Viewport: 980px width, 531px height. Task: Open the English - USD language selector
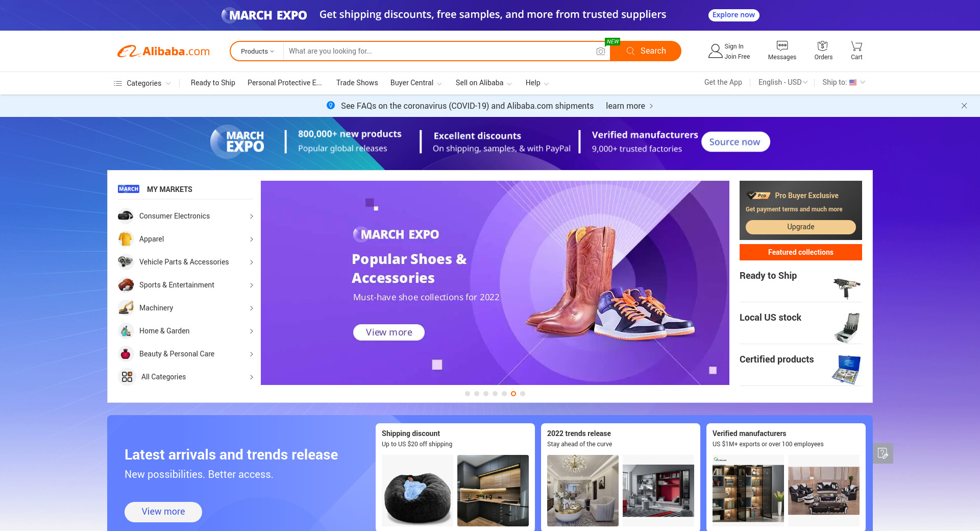[x=783, y=82]
